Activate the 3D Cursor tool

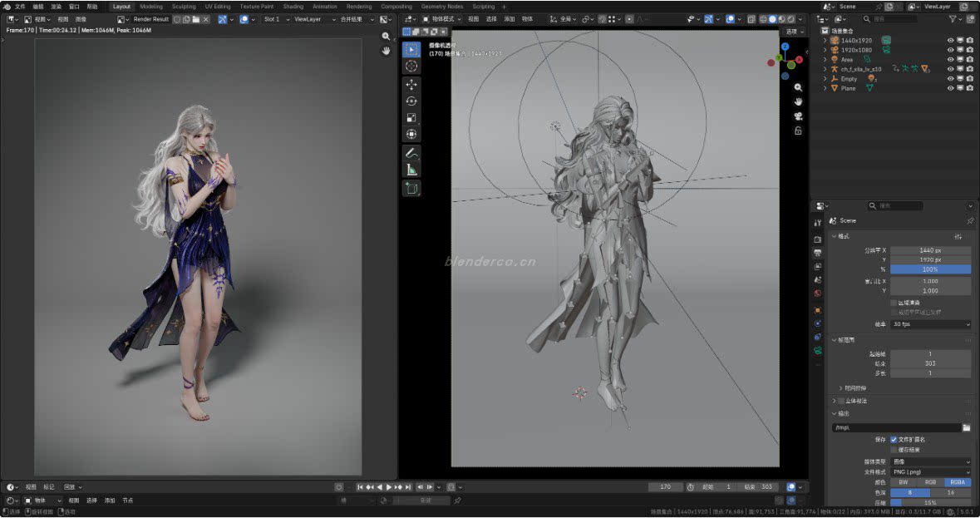point(411,66)
